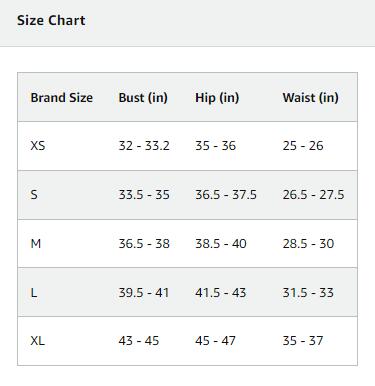The height and width of the screenshot is (386, 375).
Task: Click the S hip value 36.5 - 37.5
Action: [226, 194]
